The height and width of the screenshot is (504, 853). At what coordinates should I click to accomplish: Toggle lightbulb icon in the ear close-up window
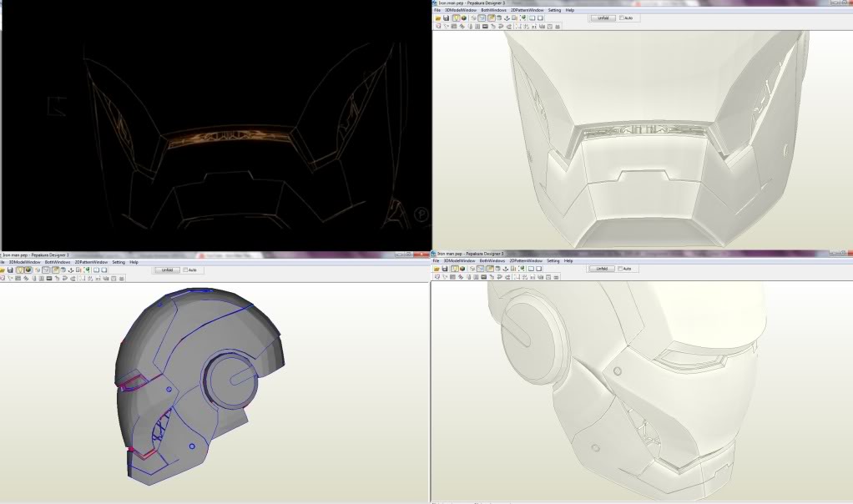455,269
